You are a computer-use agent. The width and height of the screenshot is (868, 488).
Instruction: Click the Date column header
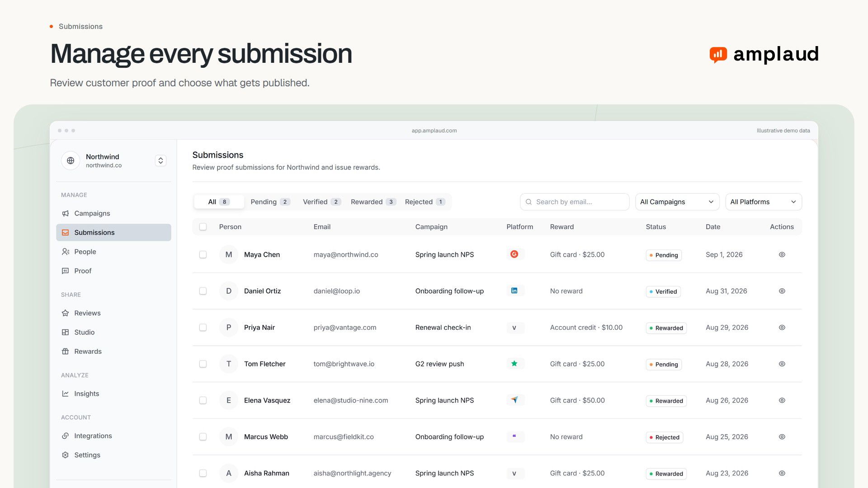[713, 227]
